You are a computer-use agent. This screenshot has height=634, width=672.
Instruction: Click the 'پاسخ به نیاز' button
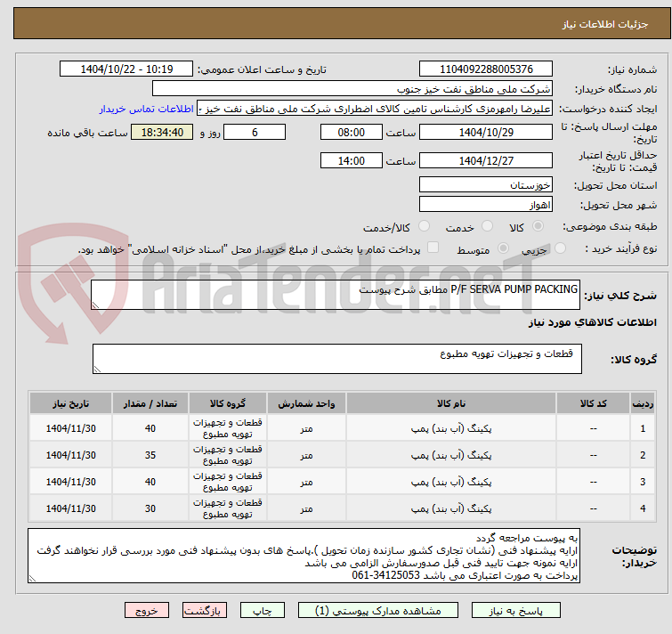(515, 611)
